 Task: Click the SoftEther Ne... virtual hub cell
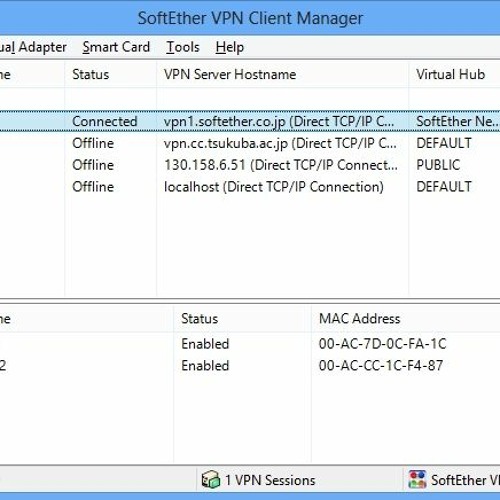[458, 121]
